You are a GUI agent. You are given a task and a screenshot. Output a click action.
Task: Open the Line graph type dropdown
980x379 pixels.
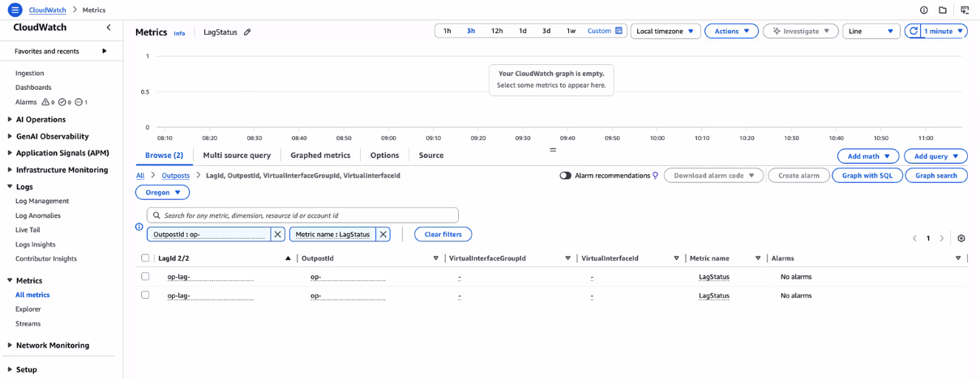click(871, 31)
